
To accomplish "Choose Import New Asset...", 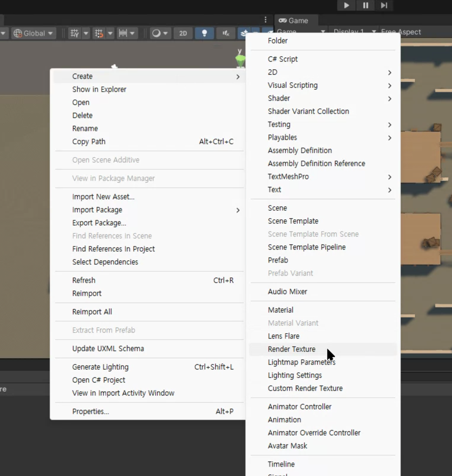I will [150, 197].
